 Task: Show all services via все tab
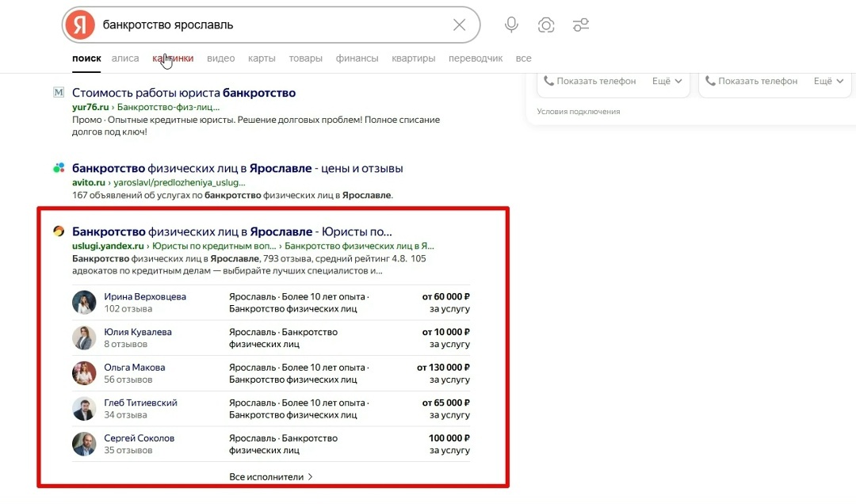[524, 58]
